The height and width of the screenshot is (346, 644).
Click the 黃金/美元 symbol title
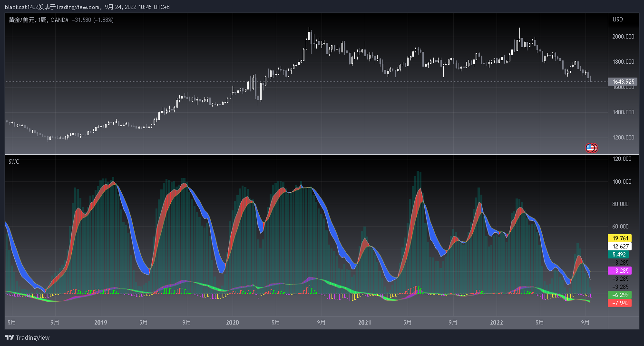[21, 20]
